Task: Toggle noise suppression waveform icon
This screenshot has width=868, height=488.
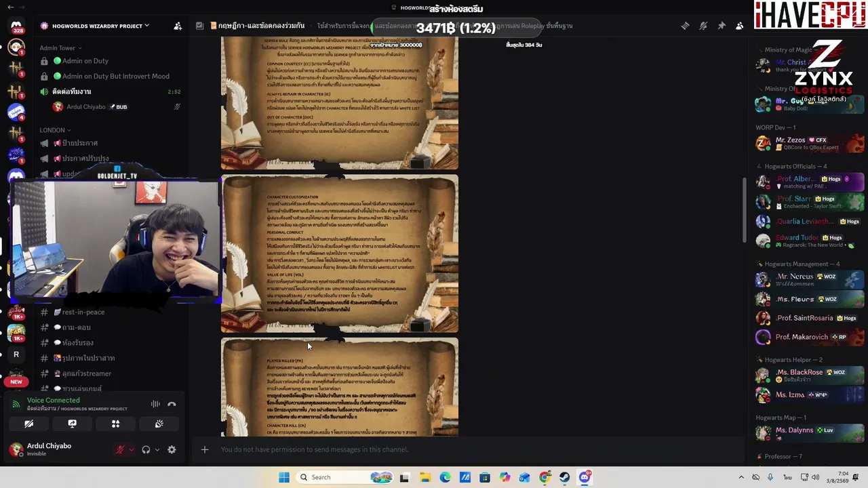Action: (x=155, y=404)
